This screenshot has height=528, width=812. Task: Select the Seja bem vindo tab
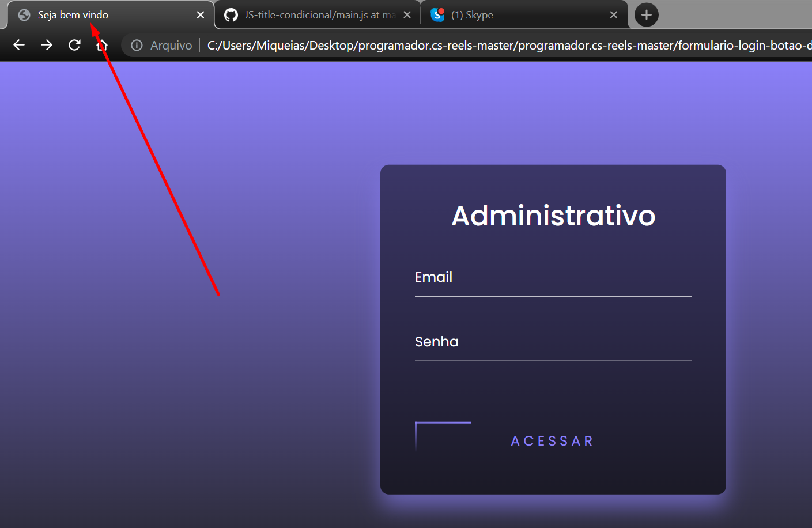pyautogui.click(x=104, y=14)
